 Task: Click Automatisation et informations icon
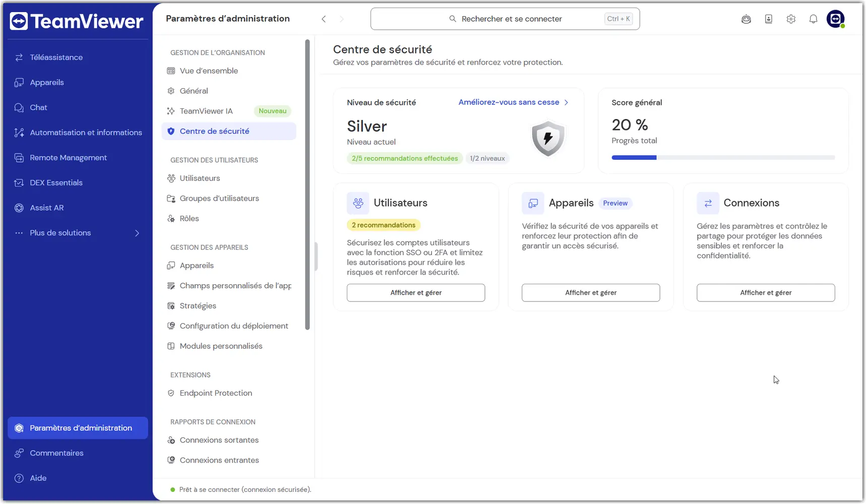pos(19,133)
